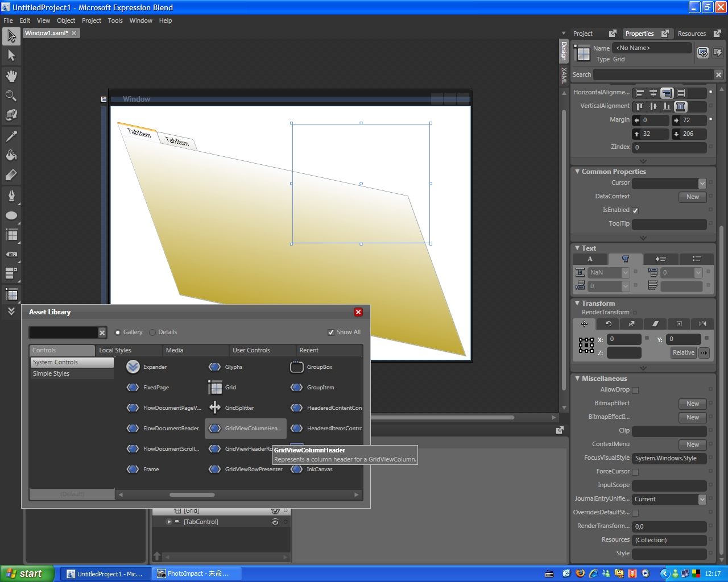This screenshot has height=582, width=728.
Task: Open the Object menu
Action: click(x=66, y=20)
